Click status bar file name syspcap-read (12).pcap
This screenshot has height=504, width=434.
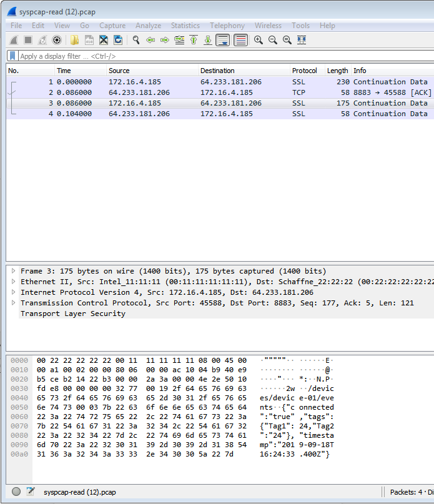coord(80,492)
